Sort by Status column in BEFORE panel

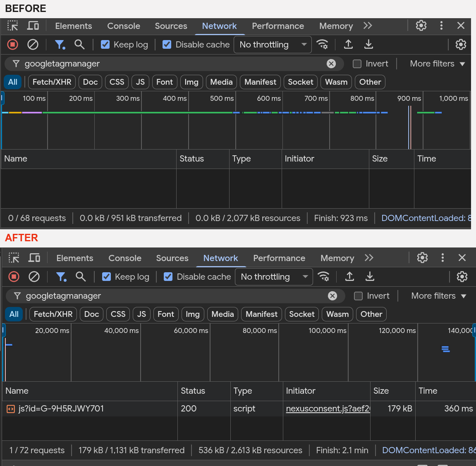tap(203, 159)
